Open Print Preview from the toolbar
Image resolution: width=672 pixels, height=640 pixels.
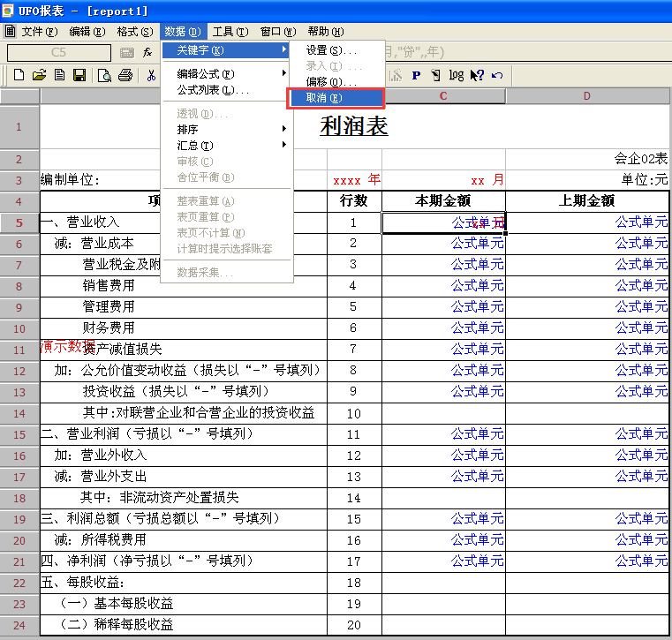tap(104, 76)
